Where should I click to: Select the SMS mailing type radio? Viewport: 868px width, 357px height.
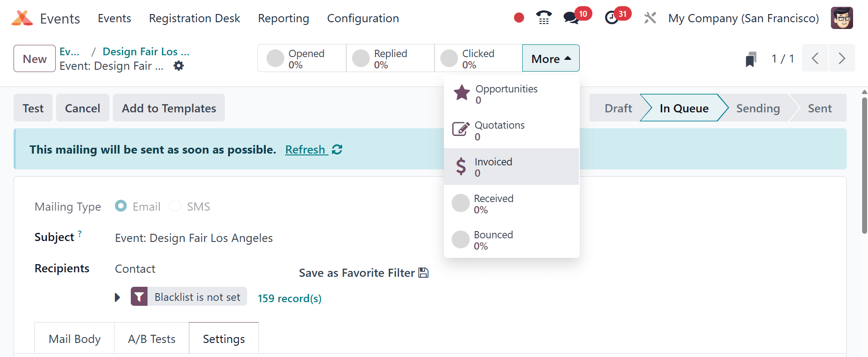[x=175, y=206]
